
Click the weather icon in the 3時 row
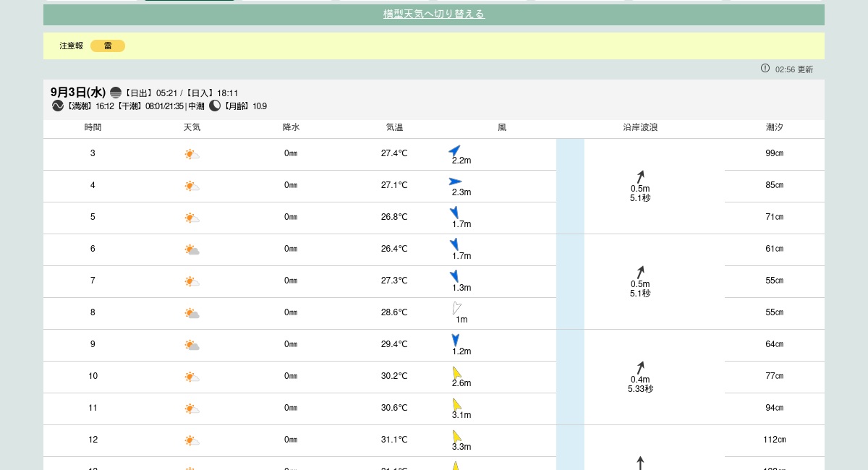[192, 154]
